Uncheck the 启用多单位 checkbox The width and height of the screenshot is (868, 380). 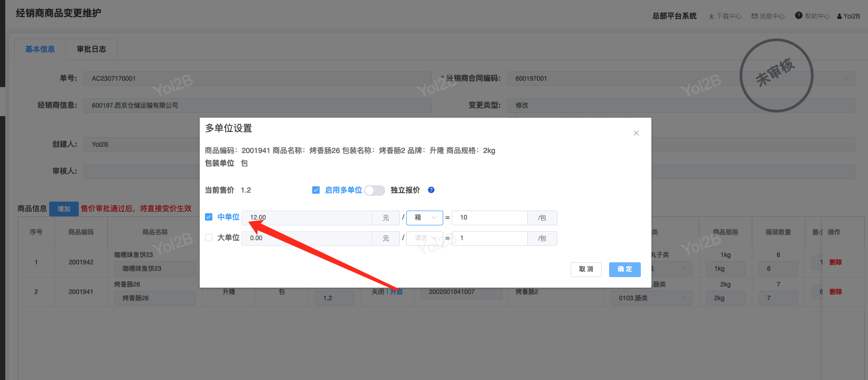click(x=316, y=190)
